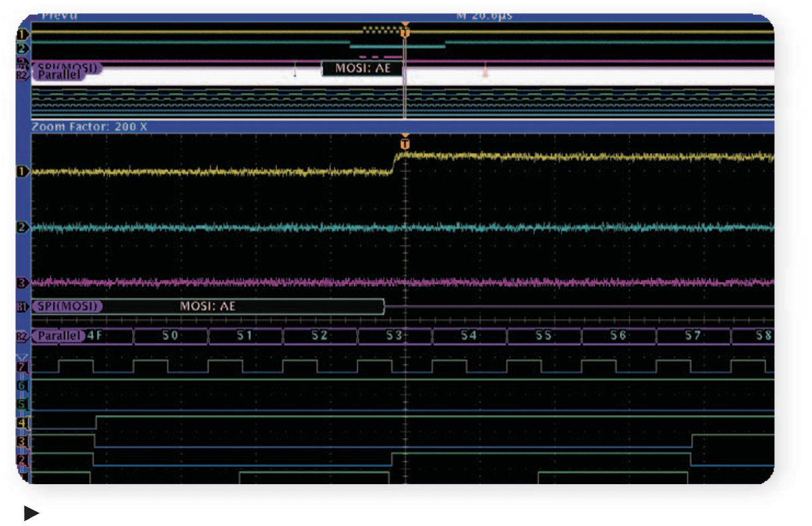Click channel 1 marker in zoomed waveform view
812x526 pixels.
coord(23,172)
